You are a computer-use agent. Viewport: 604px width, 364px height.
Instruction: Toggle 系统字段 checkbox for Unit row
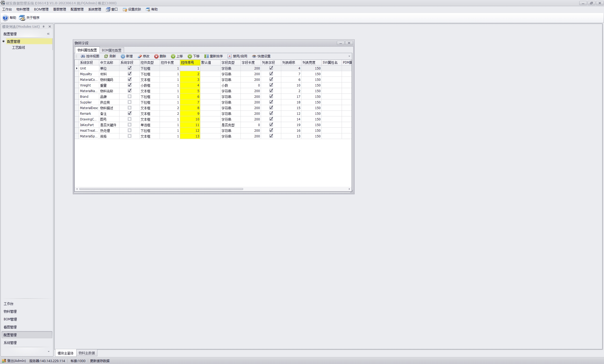(x=129, y=68)
